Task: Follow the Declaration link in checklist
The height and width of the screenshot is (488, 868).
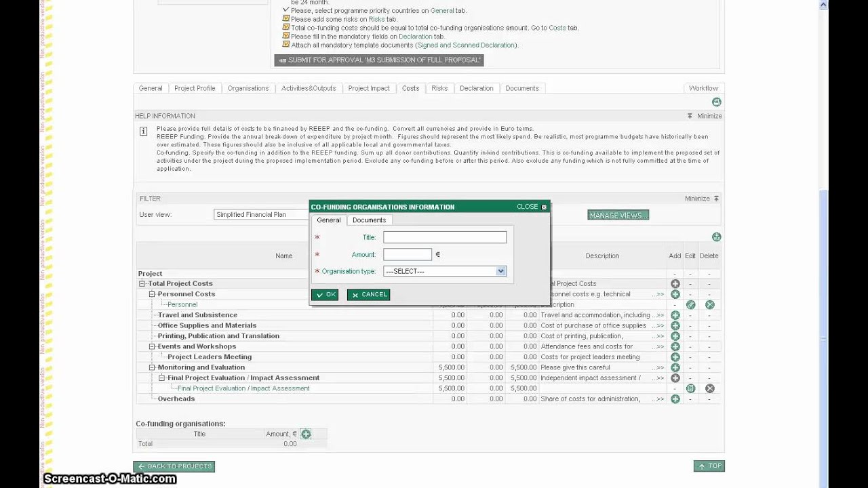Action: (415, 37)
